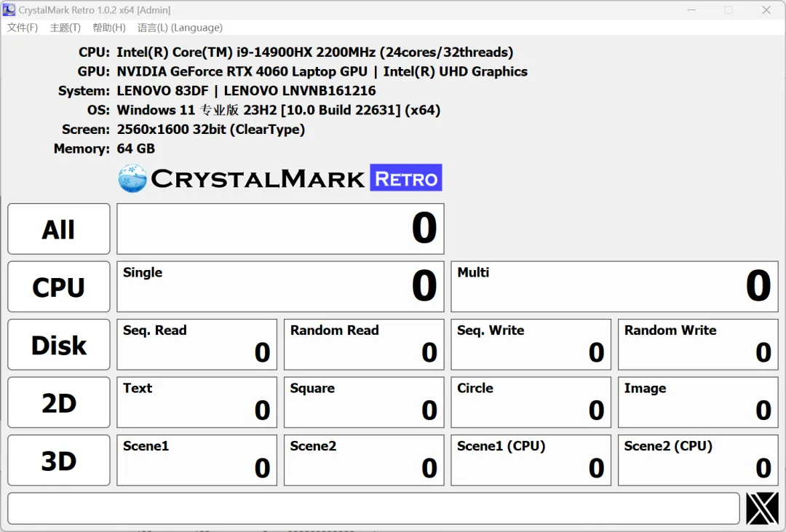The image size is (786, 532).
Task: Click the empty comment field at bottom
Action: point(374,509)
